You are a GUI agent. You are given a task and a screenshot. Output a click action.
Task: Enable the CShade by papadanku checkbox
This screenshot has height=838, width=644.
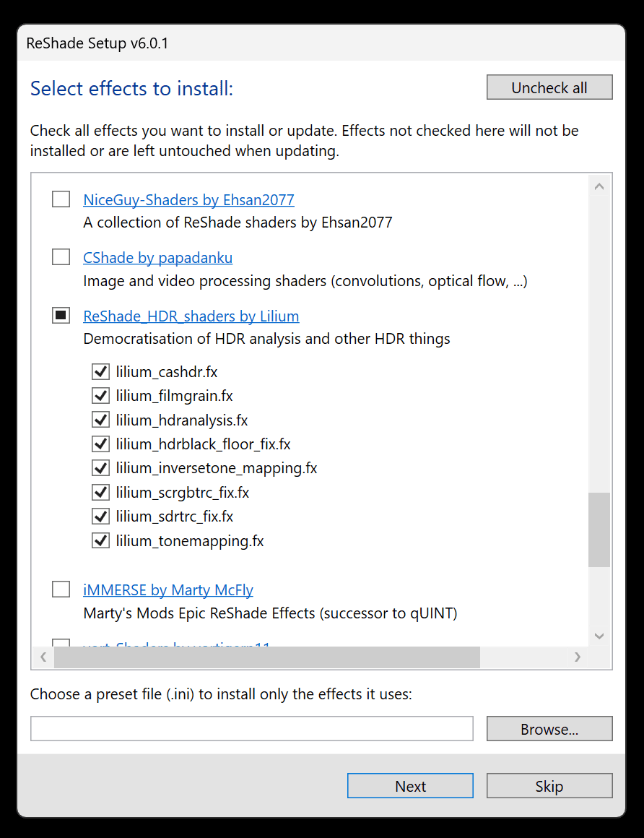61,256
